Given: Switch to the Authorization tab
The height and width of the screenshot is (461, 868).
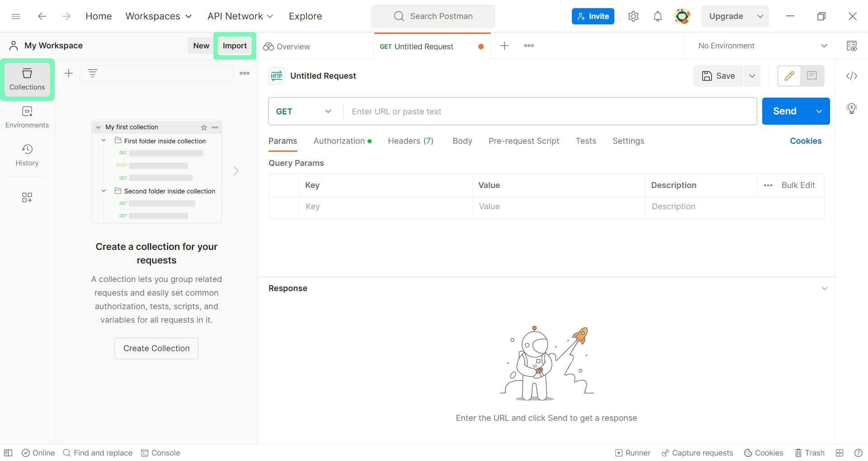Looking at the screenshot, I should coord(342,141).
